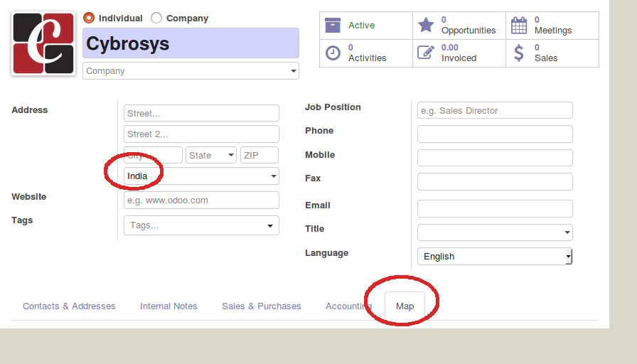Screen dimensions: 637x364
Task: Select the Company radio button
Action: (x=156, y=18)
